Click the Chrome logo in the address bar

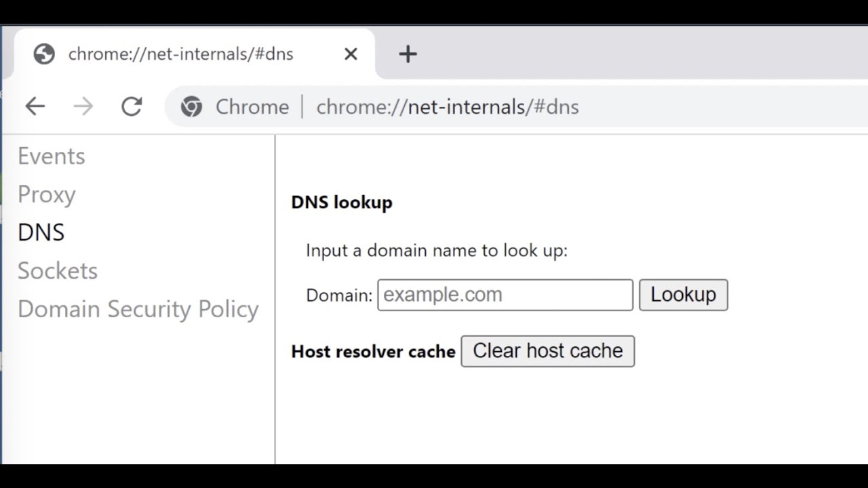pos(191,106)
